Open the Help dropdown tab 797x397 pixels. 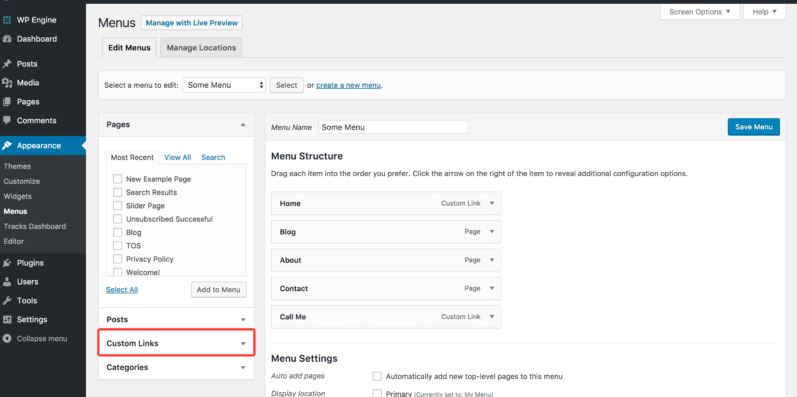(x=764, y=12)
